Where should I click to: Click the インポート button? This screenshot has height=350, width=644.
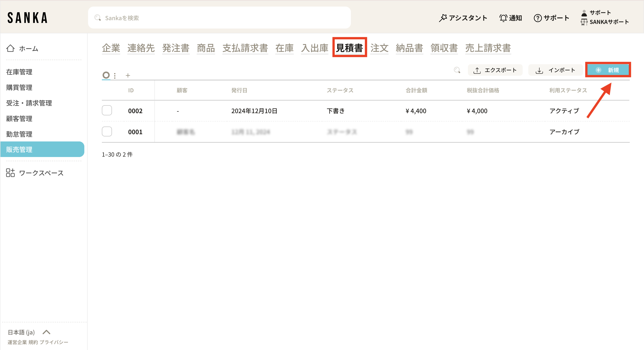click(x=555, y=70)
